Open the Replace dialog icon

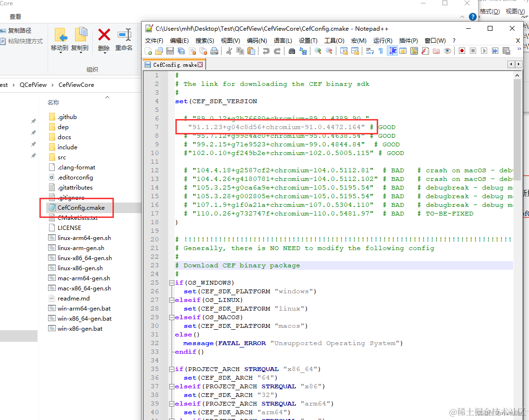tap(303, 51)
